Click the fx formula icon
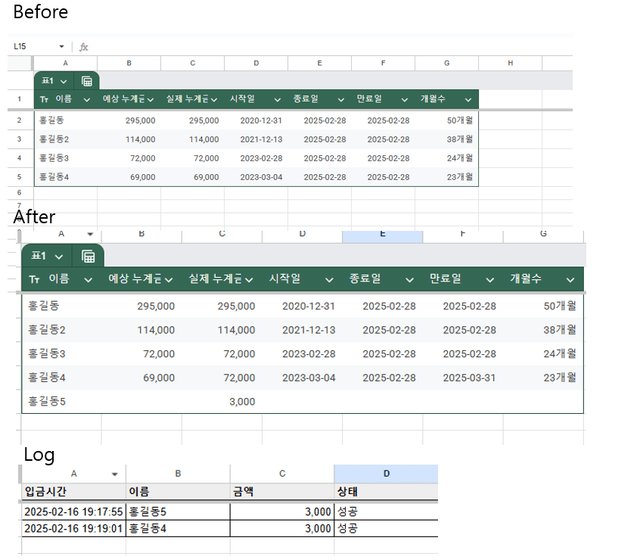Screen dimensions: 640x560 (x=84, y=47)
